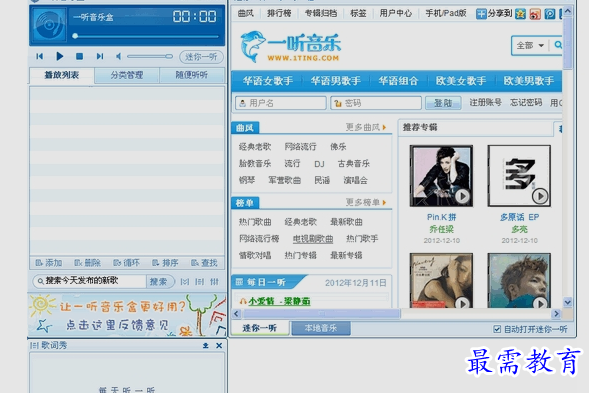This screenshot has height=393, width=589.
Task: Open the 欧美女歌手 category
Action: click(461, 81)
